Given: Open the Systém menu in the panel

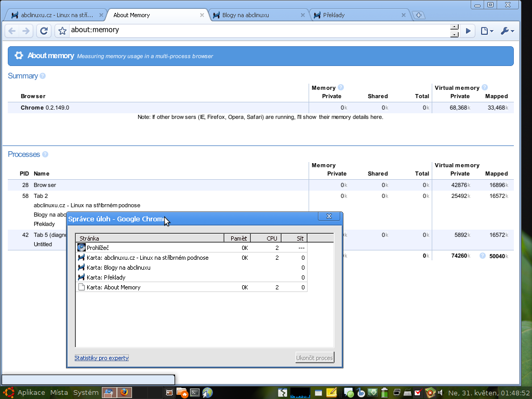Looking at the screenshot, I should coord(86,393).
